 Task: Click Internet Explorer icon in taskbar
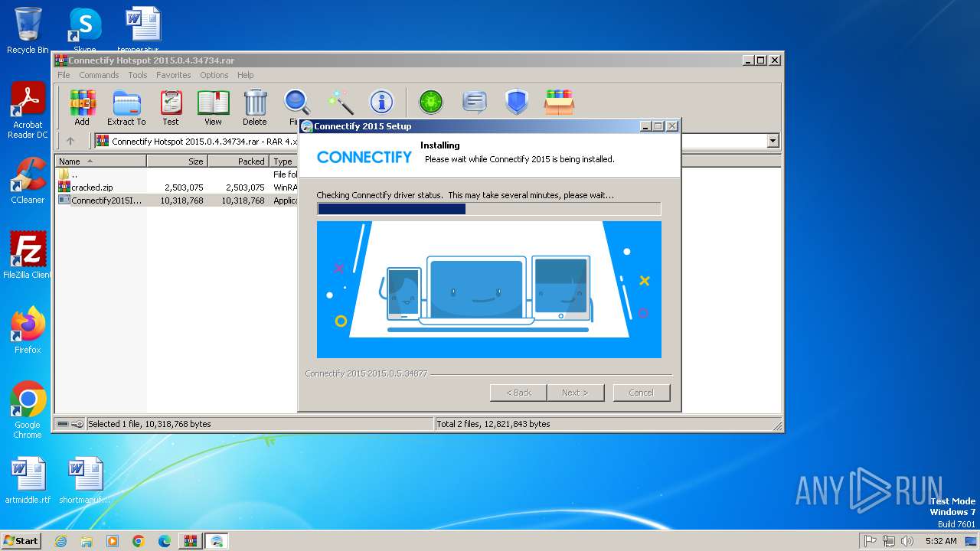pos(61,541)
